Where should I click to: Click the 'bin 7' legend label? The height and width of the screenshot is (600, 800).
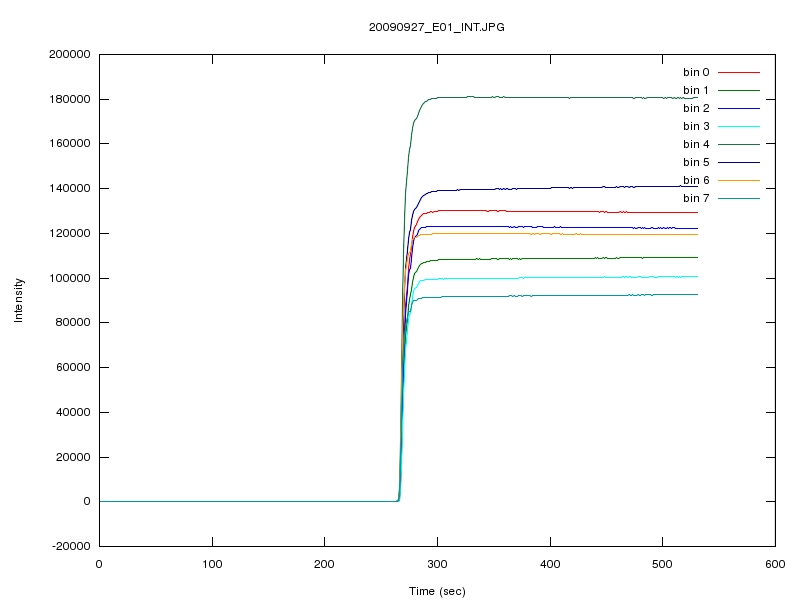click(696, 198)
